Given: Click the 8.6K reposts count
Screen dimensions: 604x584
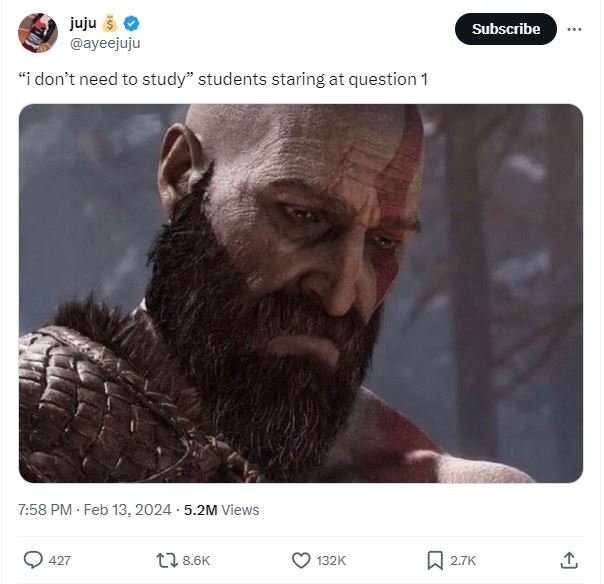Looking at the screenshot, I should [x=197, y=561].
